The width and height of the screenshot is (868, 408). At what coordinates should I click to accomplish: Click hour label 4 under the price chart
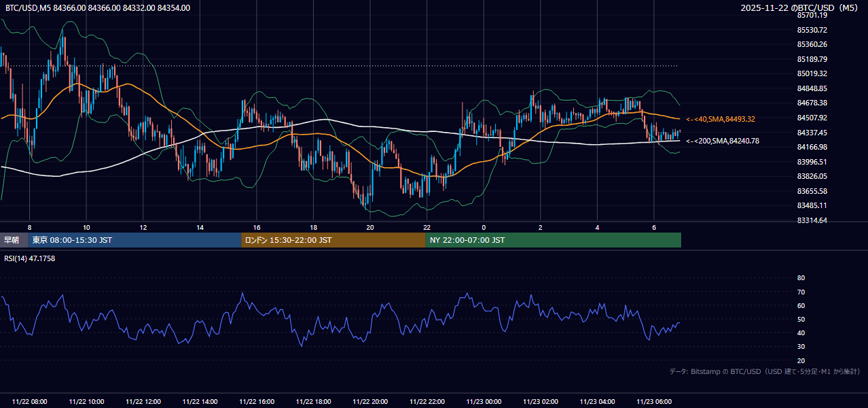click(597, 227)
